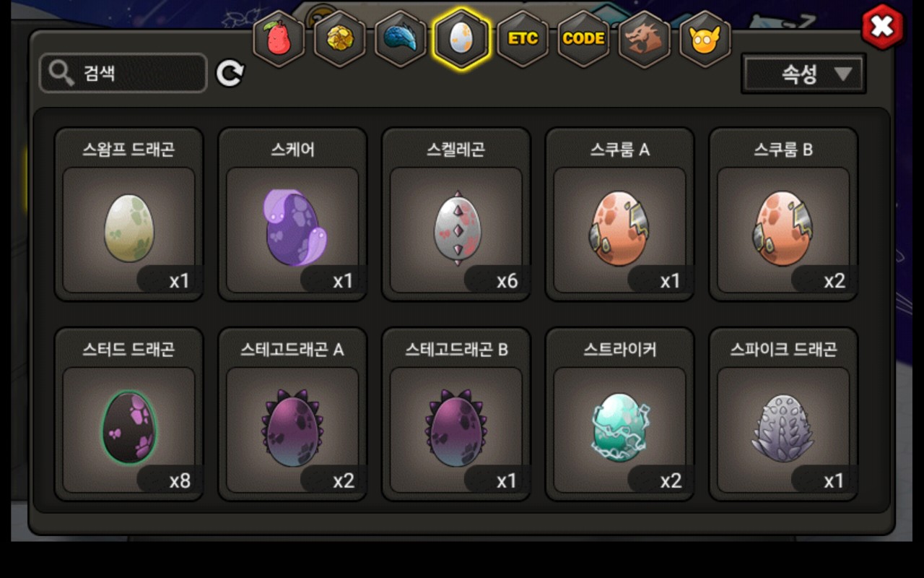Open the yellow horned face tab
Image resolution: width=924 pixels, height=578 pixels.
pos(705,39)
